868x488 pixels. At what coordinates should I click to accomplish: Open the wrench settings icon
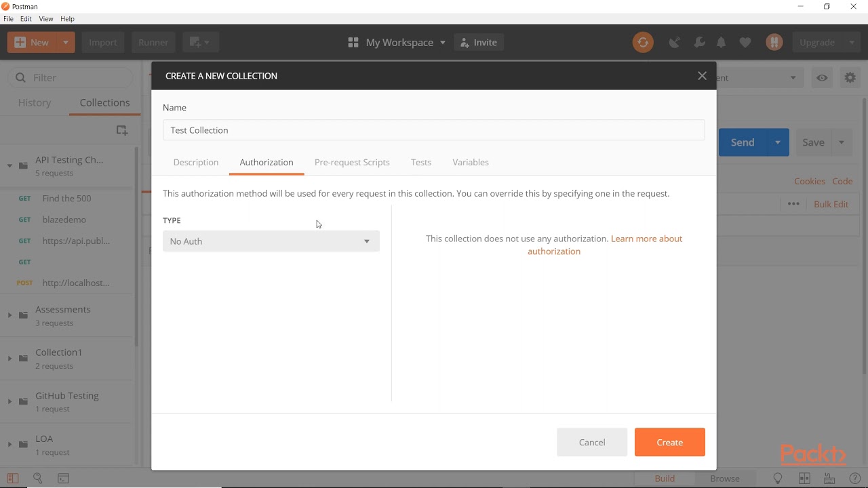tap(699, 42)
